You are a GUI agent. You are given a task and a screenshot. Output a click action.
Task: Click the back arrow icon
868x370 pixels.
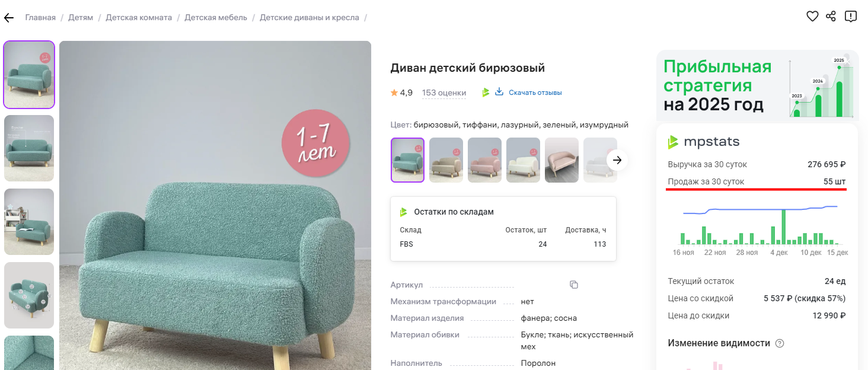pyautogui.click(x=8, y=18)
